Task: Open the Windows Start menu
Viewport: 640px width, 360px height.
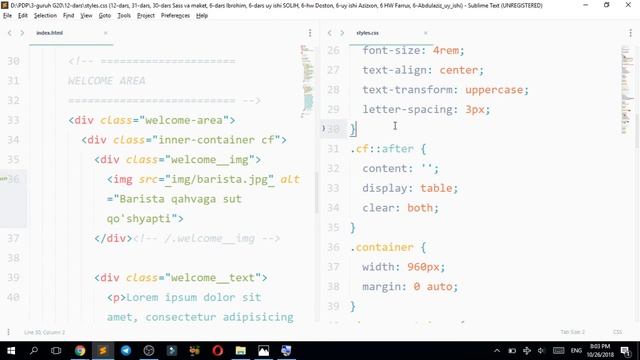Action: (11, 351)
